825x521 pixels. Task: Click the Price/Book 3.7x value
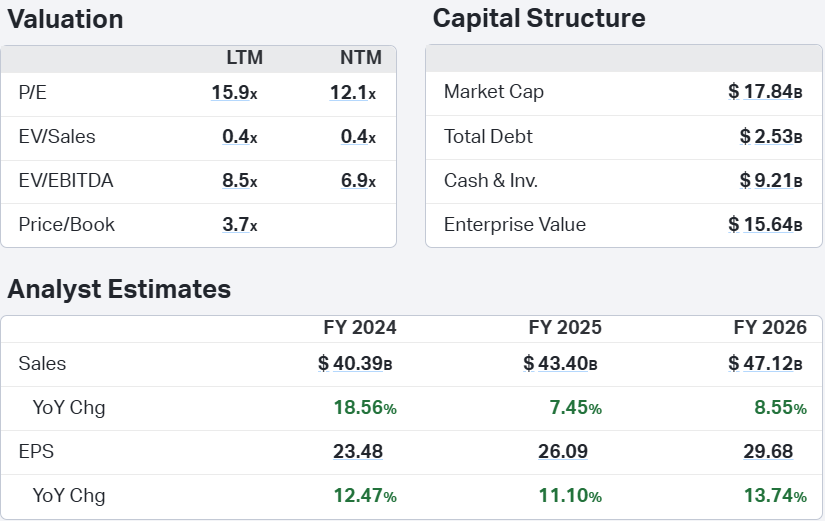point(240,225)
